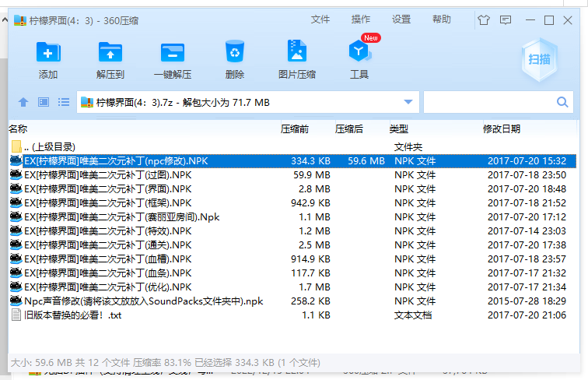This screenshot has height=380, width=588.
Task: Switch to the icon view mode
Action: point(44,102)
